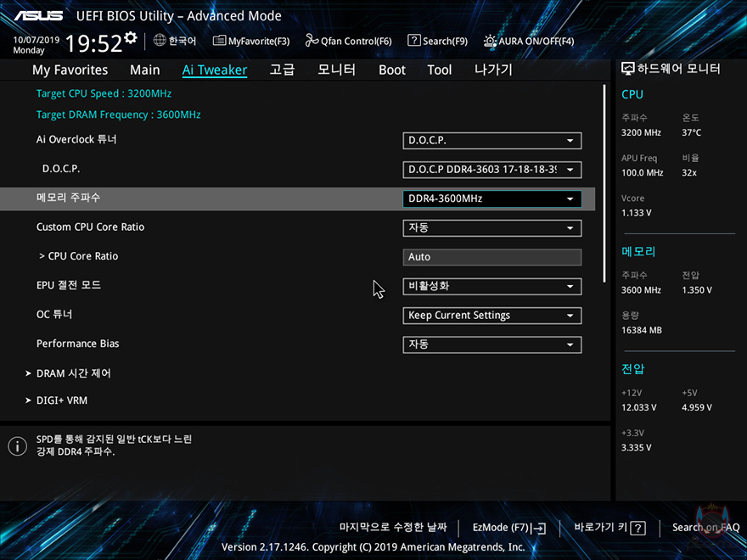
Task: Select the Ai Overclock 튜너 label
Action: (x=76, y=139)
